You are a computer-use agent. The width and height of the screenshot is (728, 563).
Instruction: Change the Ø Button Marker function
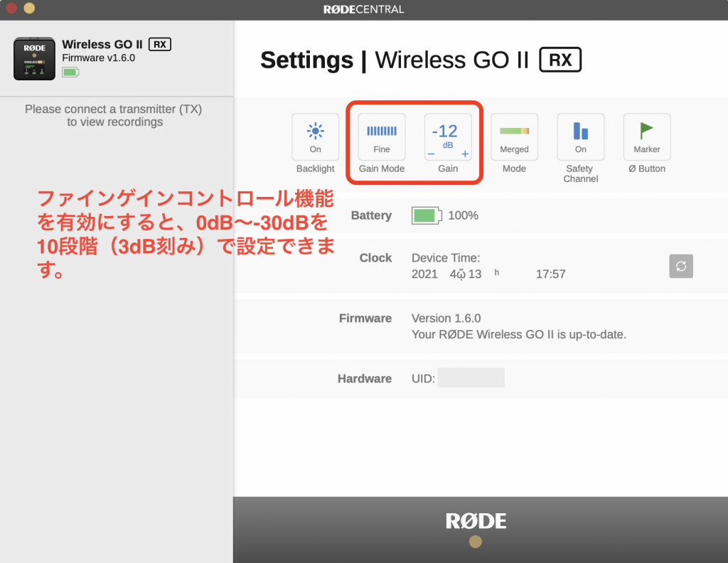647,137
